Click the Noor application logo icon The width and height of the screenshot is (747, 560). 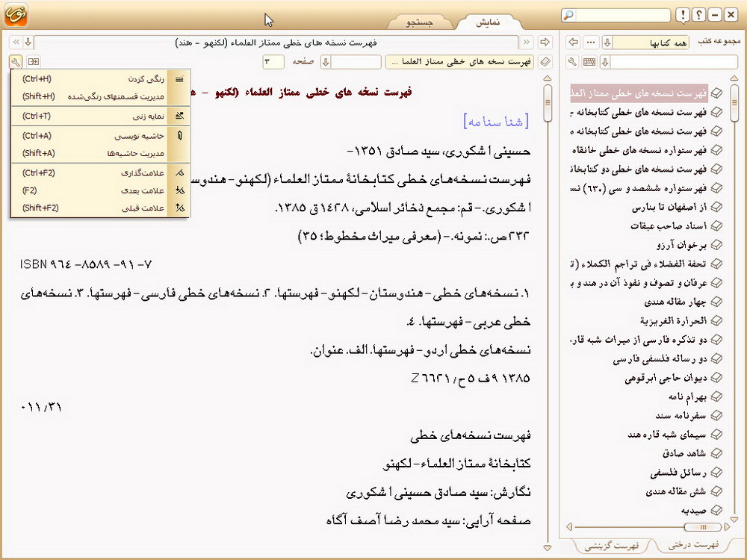[x=16, y=15]
